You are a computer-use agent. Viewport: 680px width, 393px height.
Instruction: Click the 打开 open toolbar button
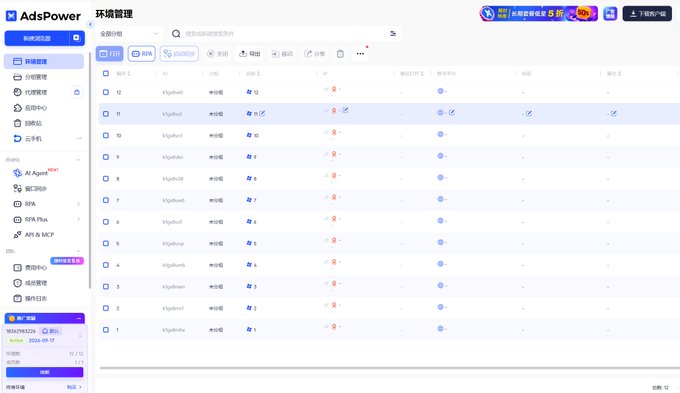point(110,54)
